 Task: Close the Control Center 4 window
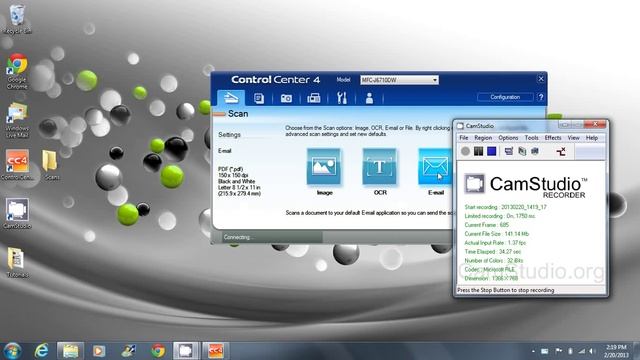pyautogui.click(x=541, y=79)
